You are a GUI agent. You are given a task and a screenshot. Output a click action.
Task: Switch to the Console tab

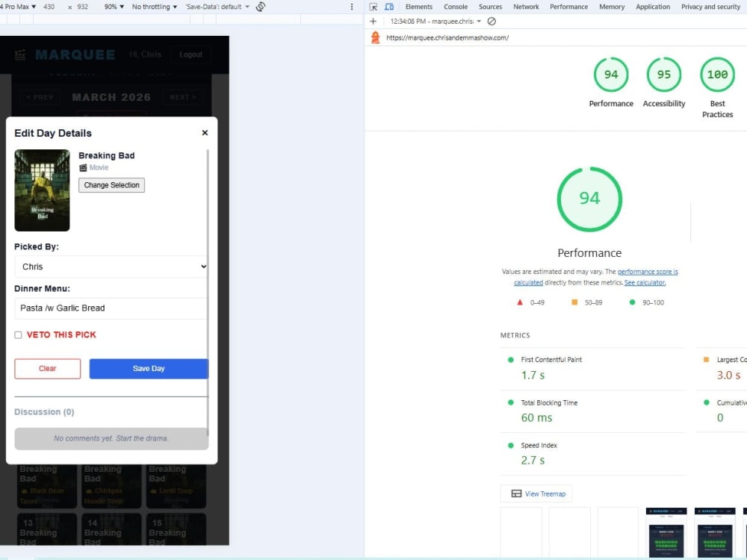456,7
